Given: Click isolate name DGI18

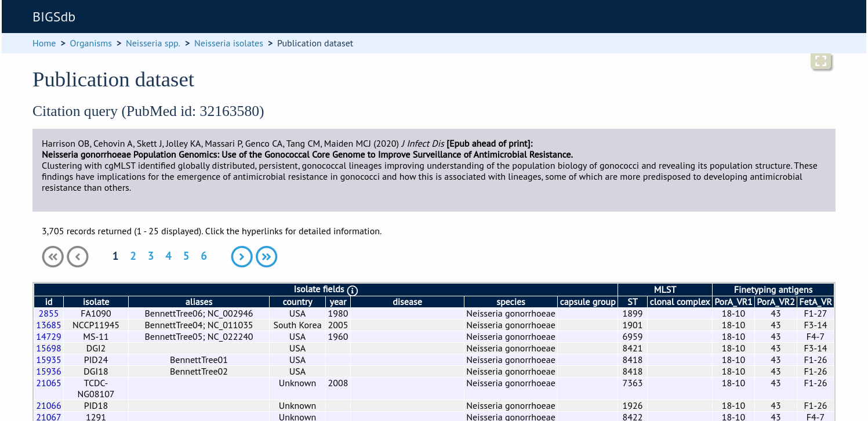Looking at the screenshot, I should (96, 372).
